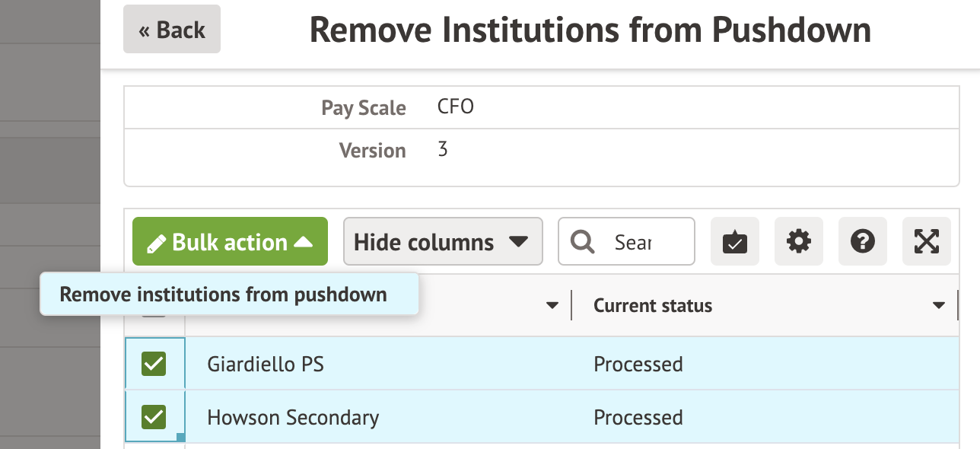
Task: Click the question mark help icon
Action: [x=862, y=242]
